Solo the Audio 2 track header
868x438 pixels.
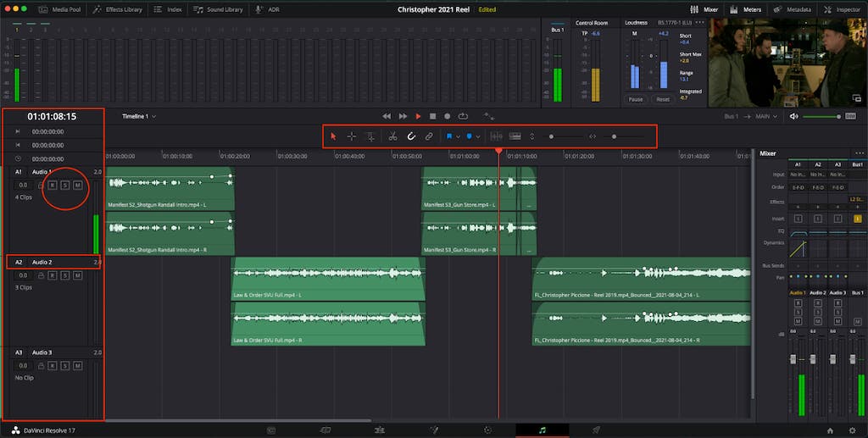[65, 274]
